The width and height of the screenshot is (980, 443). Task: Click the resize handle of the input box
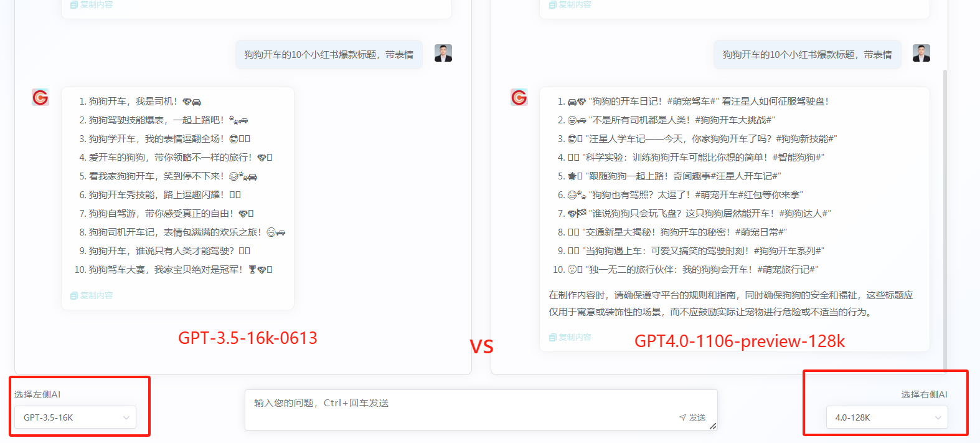pyautogui.click(x=713, y=426)
